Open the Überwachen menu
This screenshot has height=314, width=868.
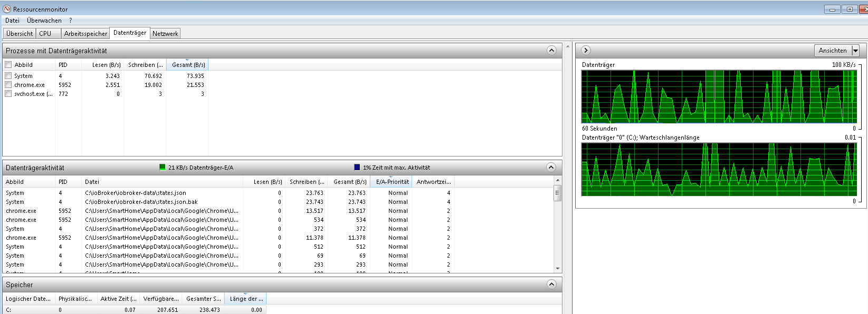tap(44, 21)
